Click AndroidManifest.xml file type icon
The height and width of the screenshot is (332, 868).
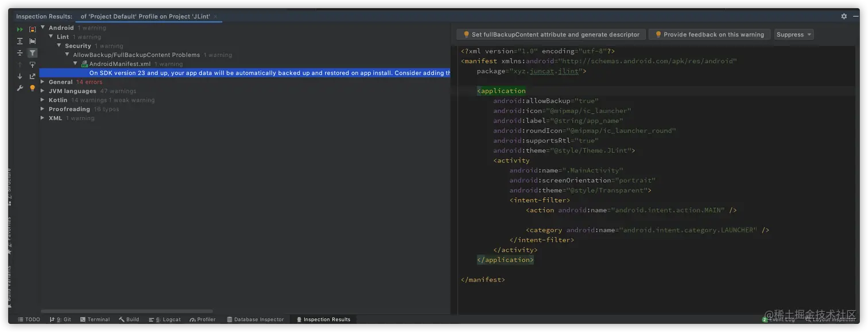[84, 64]
